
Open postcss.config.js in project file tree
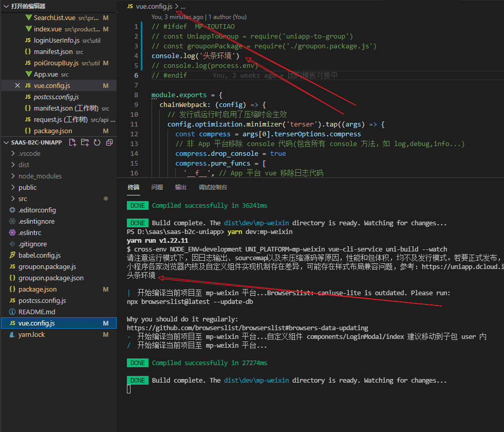click(x=59, y=300)
